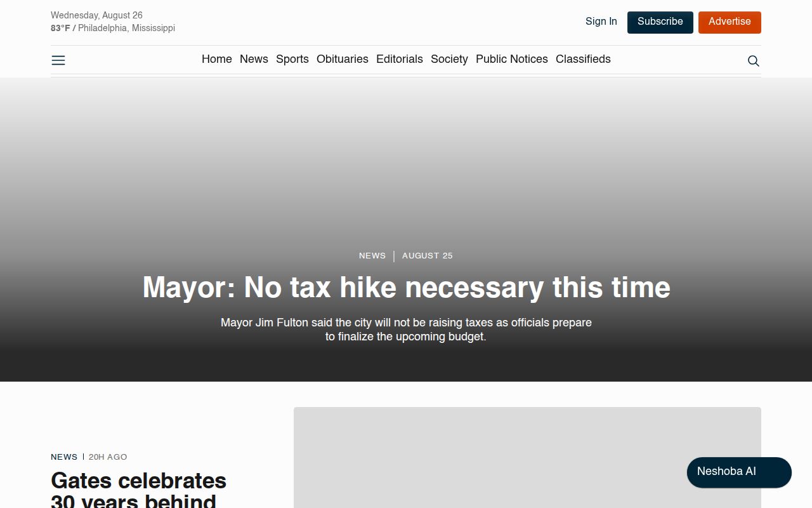Open Society in the navigation bar
The image size is (812, 508).
click(x=449, y=59)
